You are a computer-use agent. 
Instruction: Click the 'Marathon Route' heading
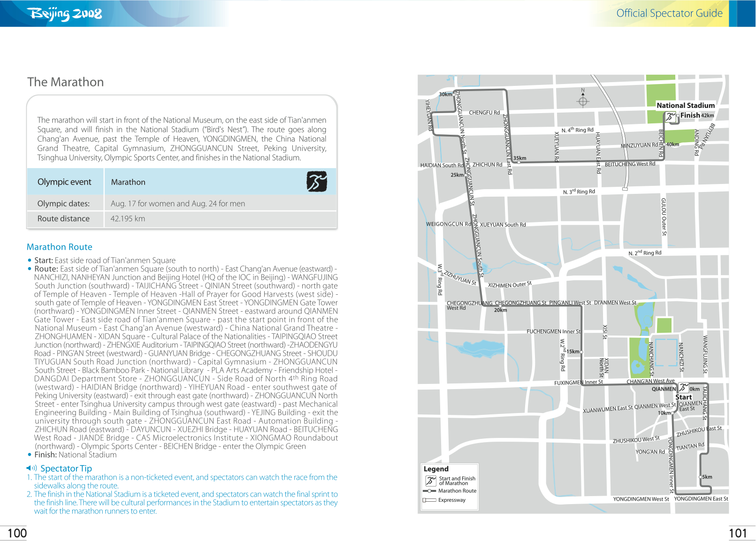(x=60, y=247)
